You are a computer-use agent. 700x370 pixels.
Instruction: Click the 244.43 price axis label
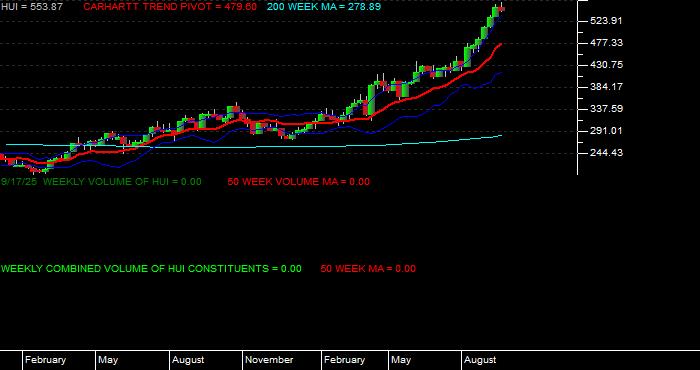point(606,153)
